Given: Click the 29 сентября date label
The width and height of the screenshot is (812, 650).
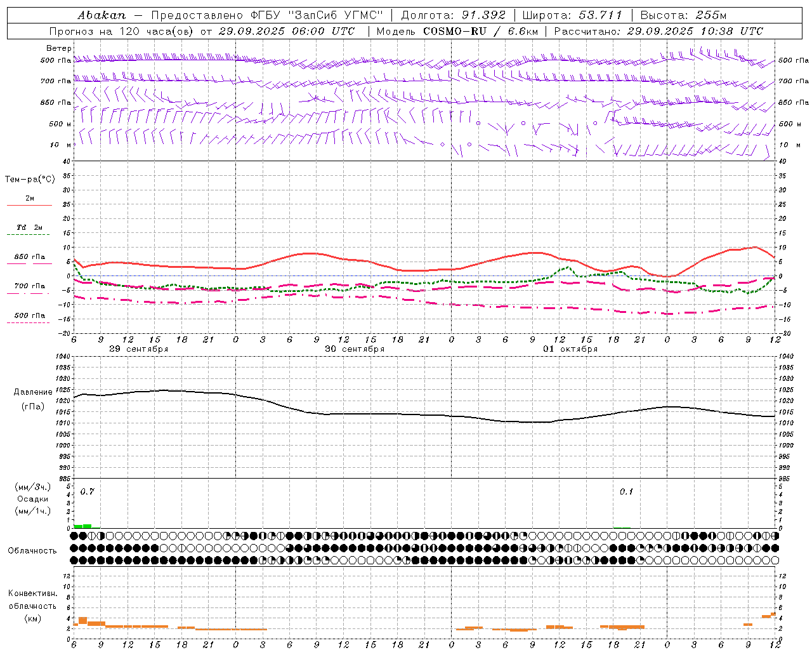Looking at the screenshot, I should pyautogui.click(x=138, y=349).
